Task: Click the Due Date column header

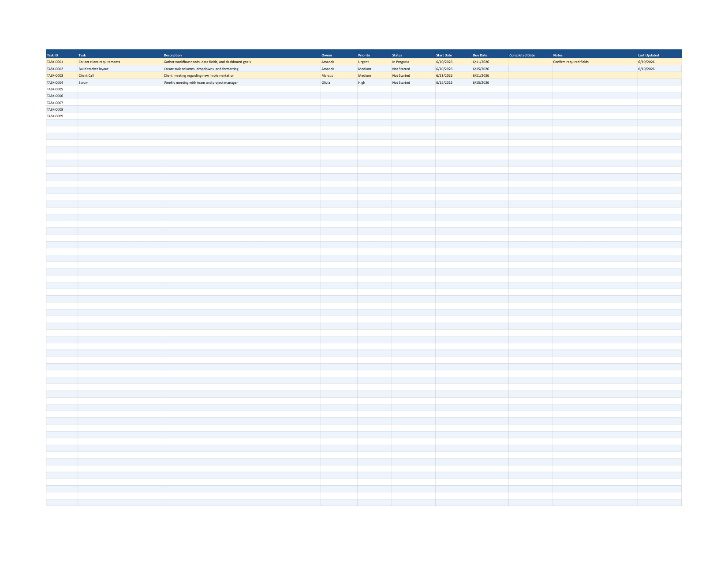Action: pyautogui.click(x=490, y=55)
